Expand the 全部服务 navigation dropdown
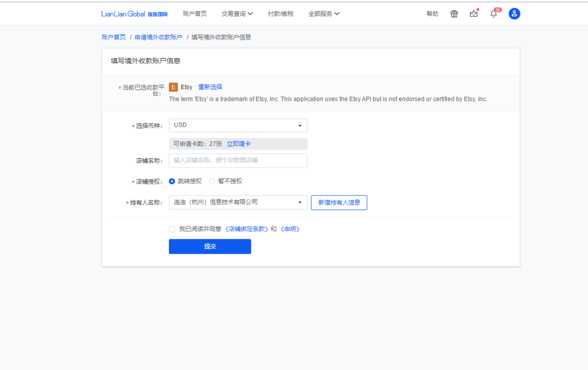Screen dimensions: 588x370 click(324, 13)
